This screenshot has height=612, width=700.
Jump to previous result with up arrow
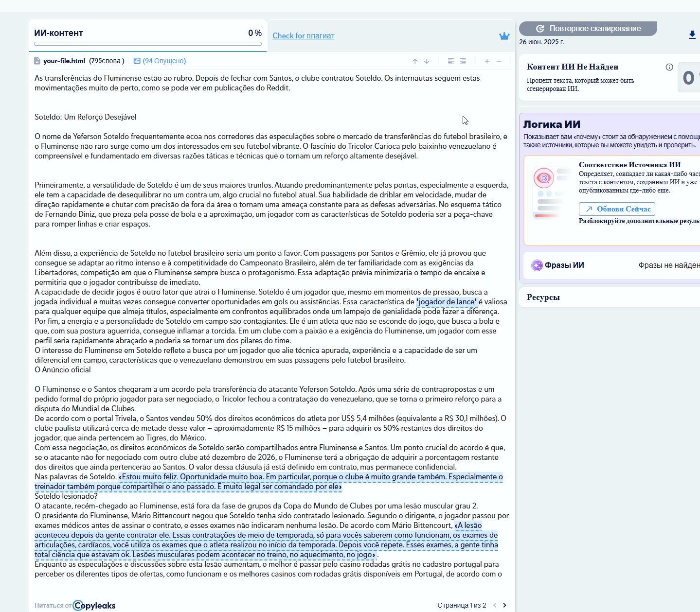point(415,61)
